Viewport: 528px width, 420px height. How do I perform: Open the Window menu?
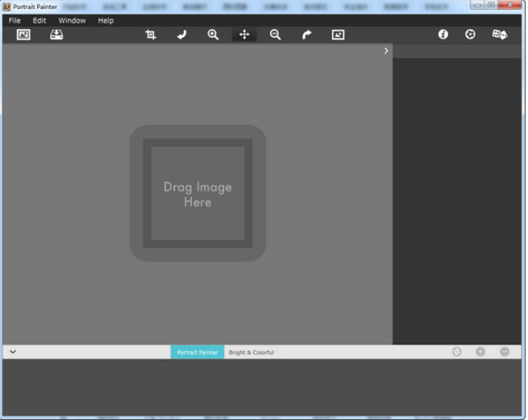pos(72,20)
